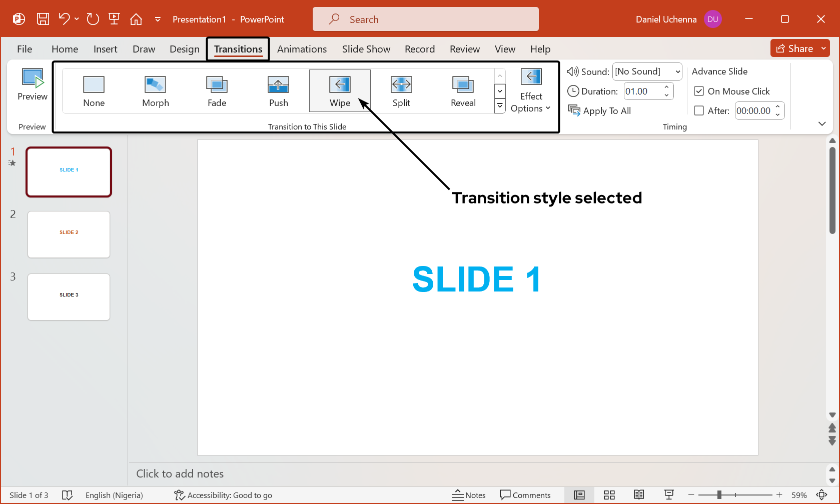Viewport: 840px width, 504px height.
Task: Select the Slide 2 thumbnail
Action: tap(69, 234)
